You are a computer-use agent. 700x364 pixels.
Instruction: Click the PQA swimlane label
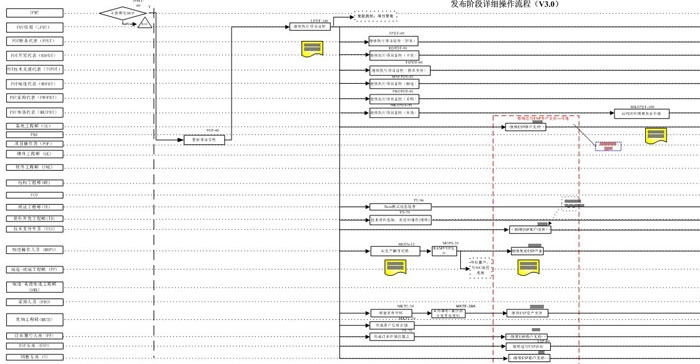35,134
